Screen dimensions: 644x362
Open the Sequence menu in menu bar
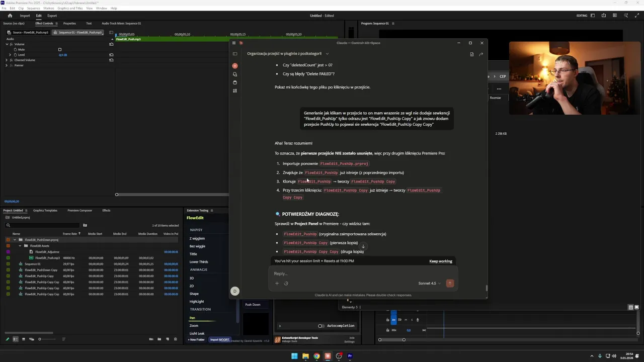pyautogui.click(x=34, y=9)
